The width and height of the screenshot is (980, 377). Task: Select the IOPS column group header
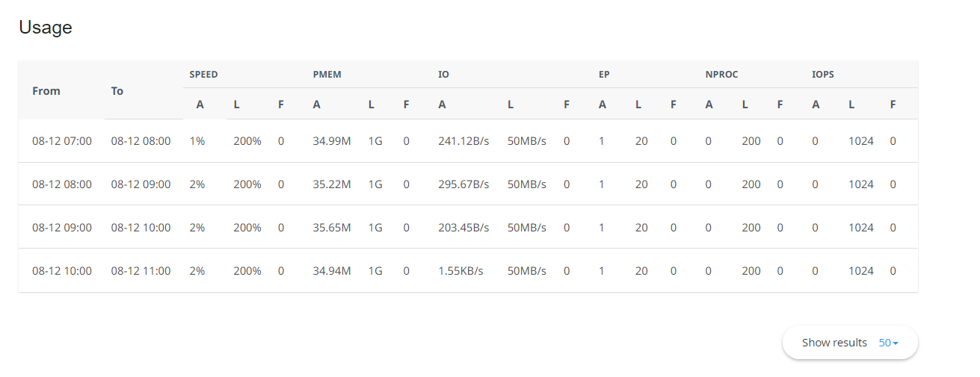823,75
